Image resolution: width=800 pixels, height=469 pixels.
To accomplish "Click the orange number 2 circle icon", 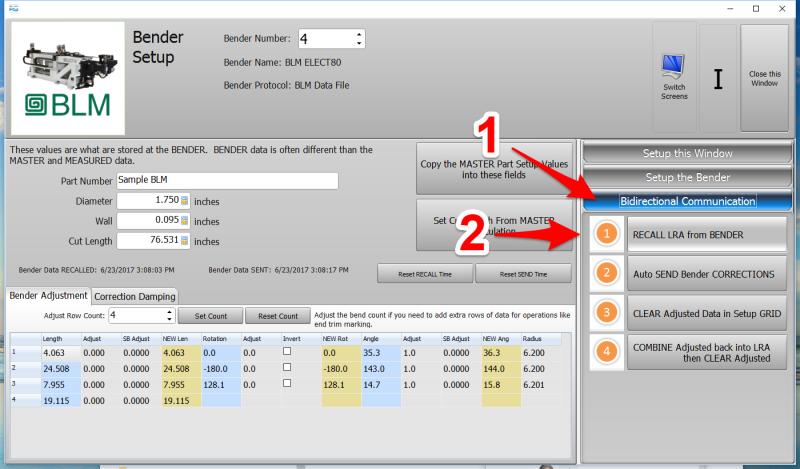I will 607,273.
